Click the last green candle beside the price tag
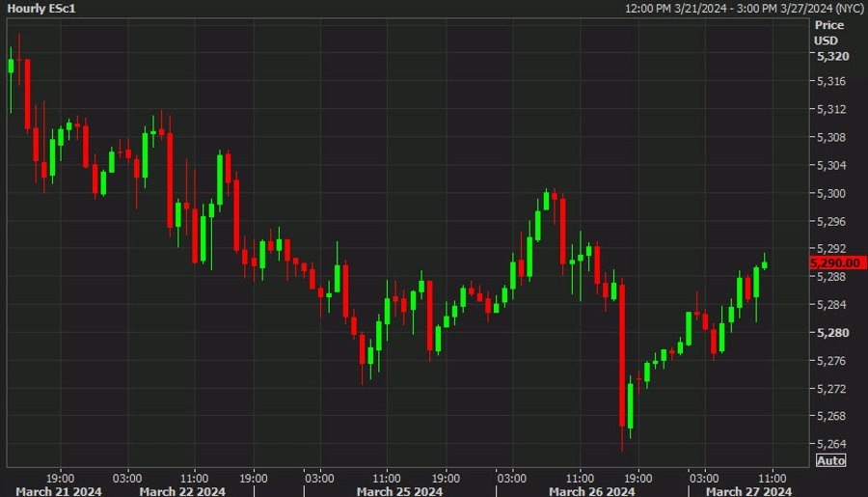Screen dimensions: 868x497 (765, 264)
